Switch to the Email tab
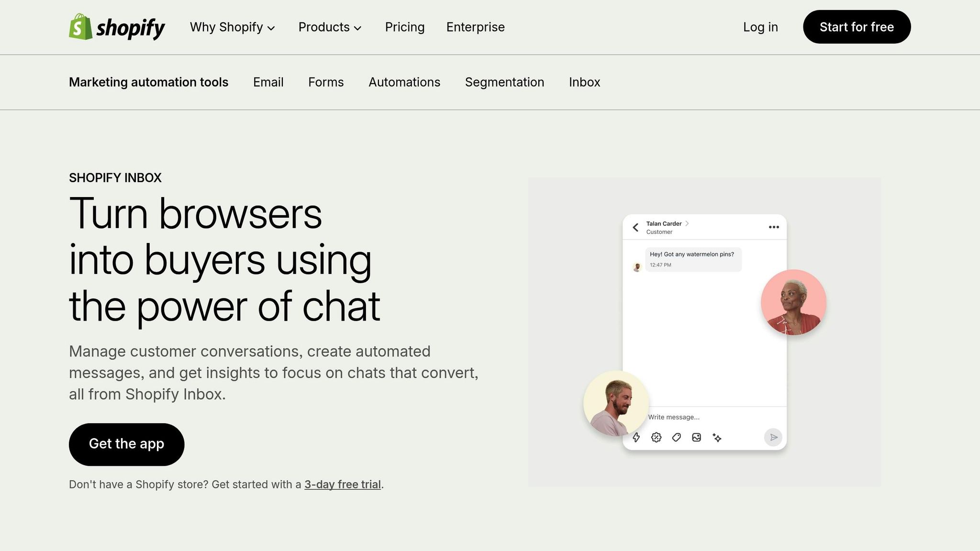980x551 pixels. point(268,82)
